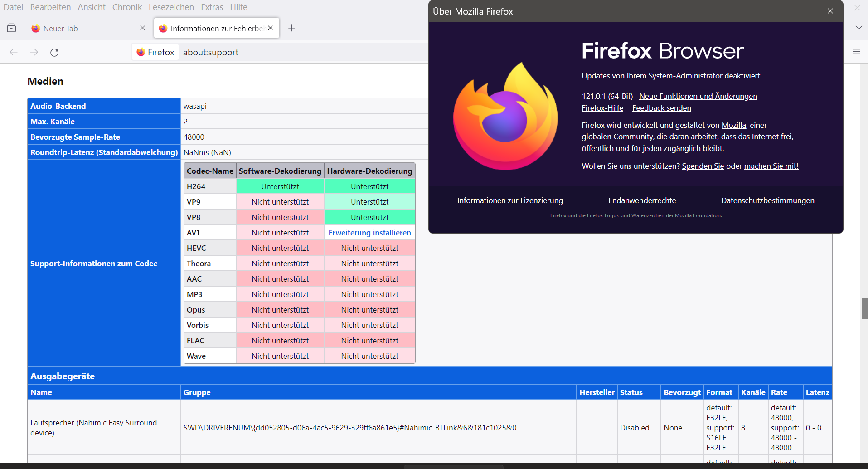868x469 pixels.
Task: Click the forward navigation arrow
Action: 34,52
